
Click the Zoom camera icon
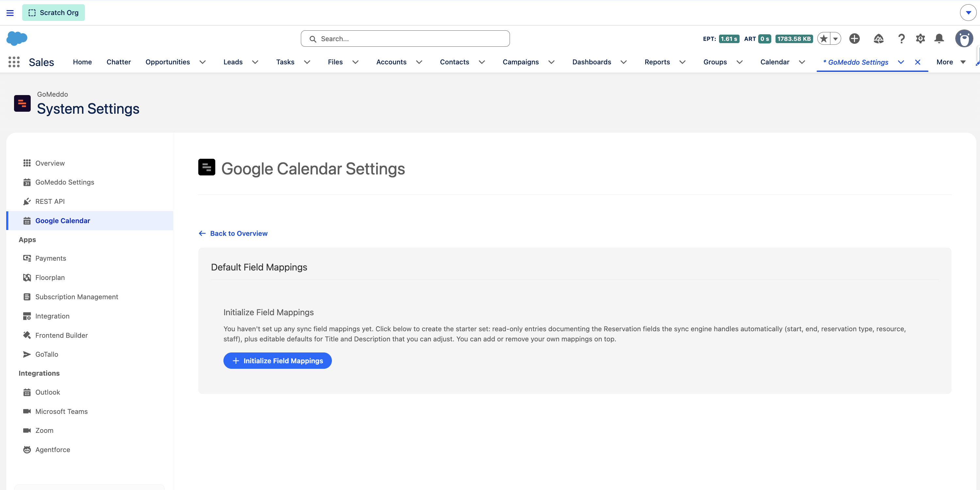point(27,430)
